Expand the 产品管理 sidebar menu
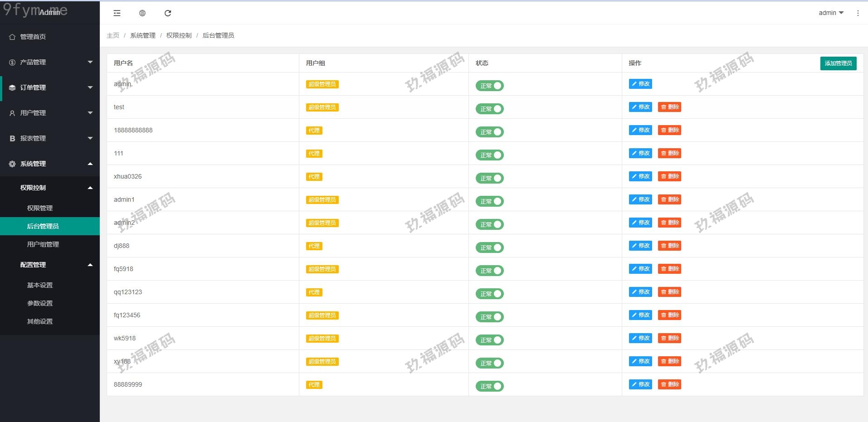The width and height of the screenshot is (868, 422). 50,62
